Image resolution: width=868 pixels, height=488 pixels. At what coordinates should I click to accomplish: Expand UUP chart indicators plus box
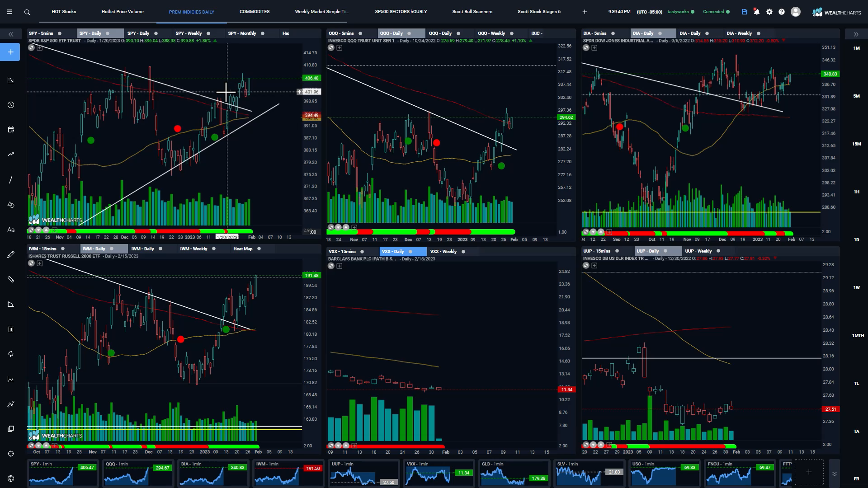coord(594,266)
